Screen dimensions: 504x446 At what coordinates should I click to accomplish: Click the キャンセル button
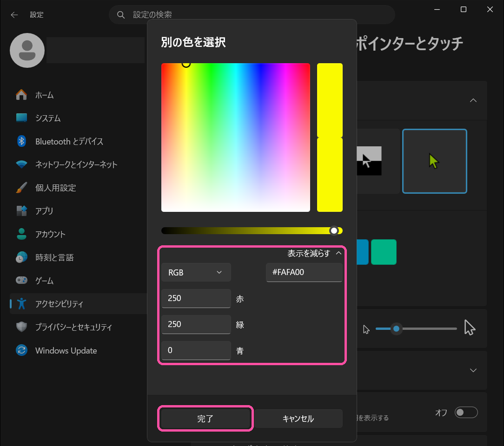298,419
